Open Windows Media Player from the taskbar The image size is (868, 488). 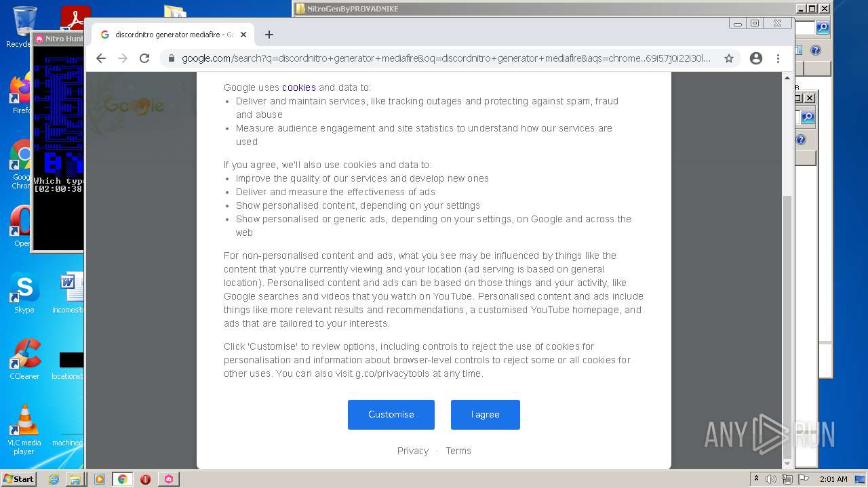click(x=99, y=479)
